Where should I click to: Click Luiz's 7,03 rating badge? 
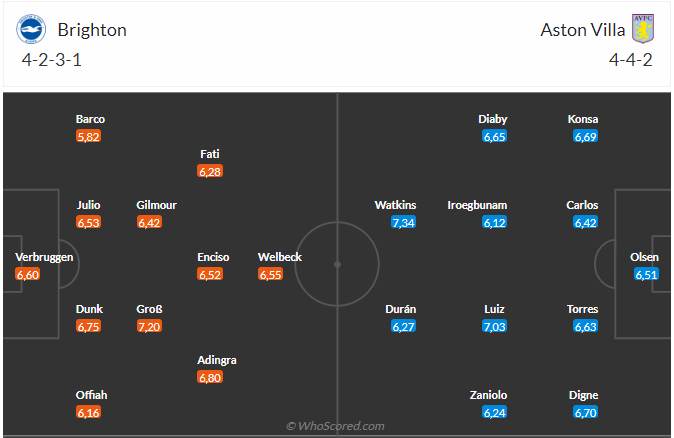pos(494,326)
